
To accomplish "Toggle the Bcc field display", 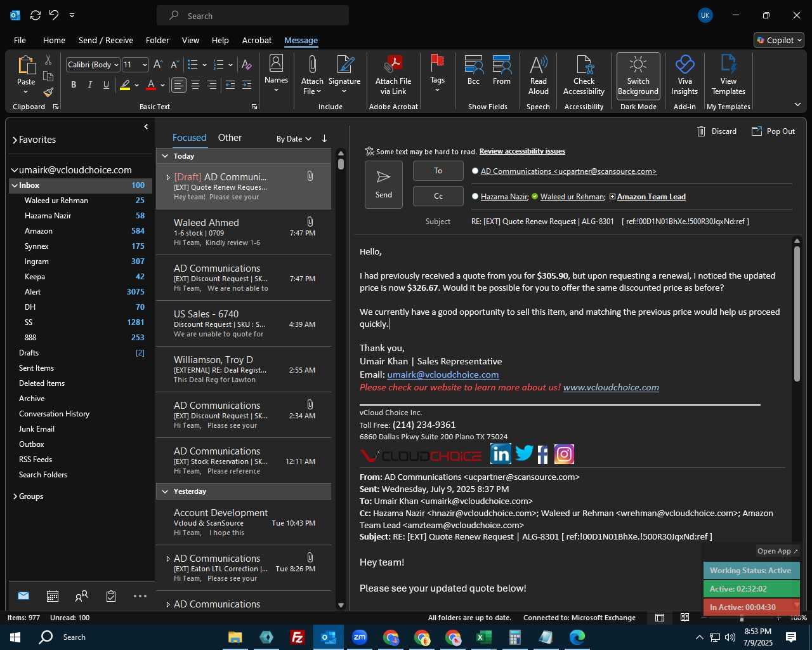I will point(473,71).
